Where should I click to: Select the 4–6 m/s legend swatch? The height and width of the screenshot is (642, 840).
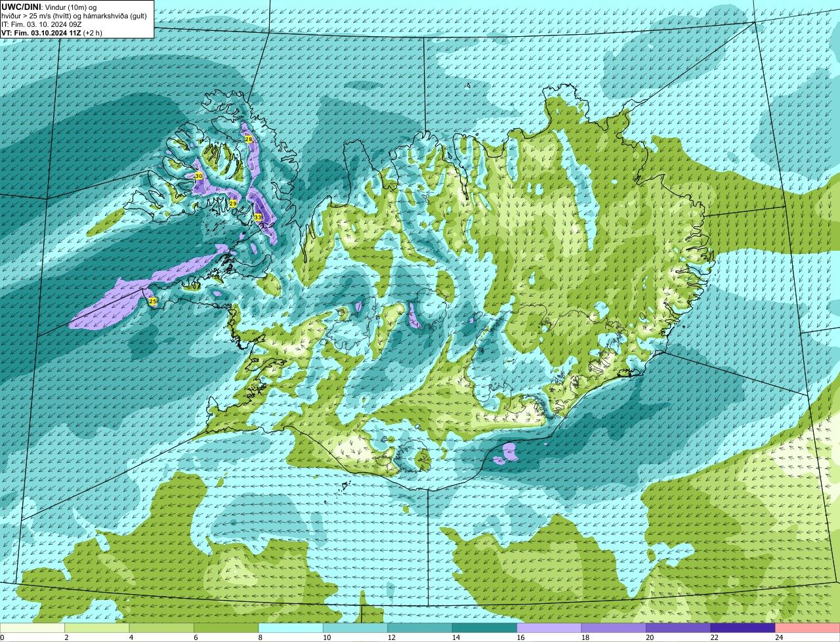point(161,628)
